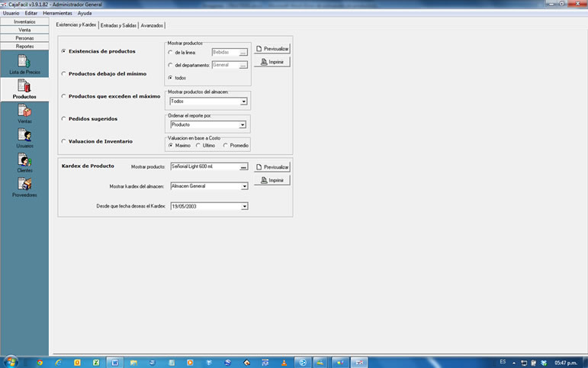588x368 pixels.
Task: Open the Lista de Precios report icon
Action: (24, 63)
